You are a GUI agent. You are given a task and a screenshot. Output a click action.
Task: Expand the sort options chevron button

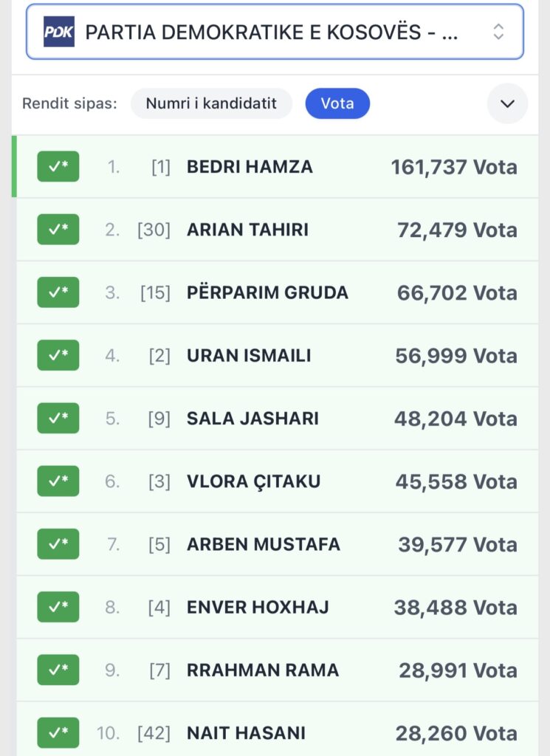coord(507,103)
